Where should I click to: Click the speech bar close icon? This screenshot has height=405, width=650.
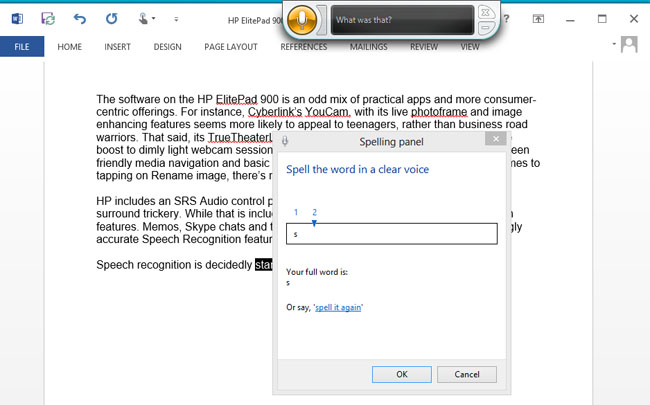(485, 12)
